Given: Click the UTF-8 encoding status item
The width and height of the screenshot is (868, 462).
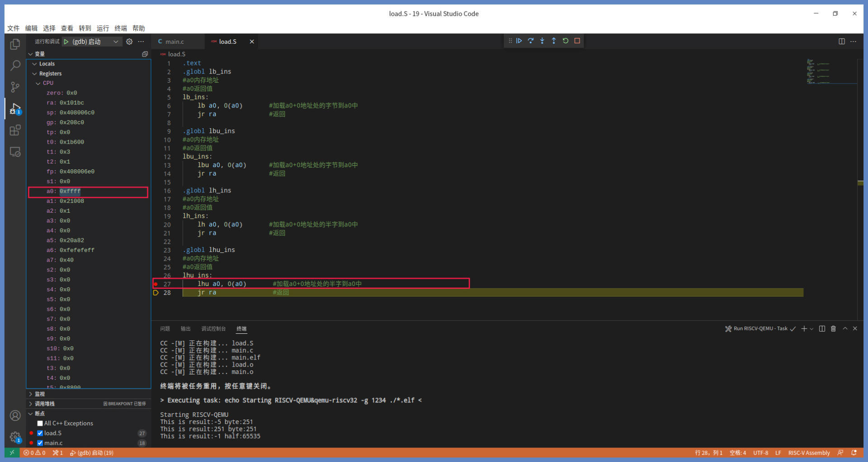Looking at the screenshot, I should point(760,453).
